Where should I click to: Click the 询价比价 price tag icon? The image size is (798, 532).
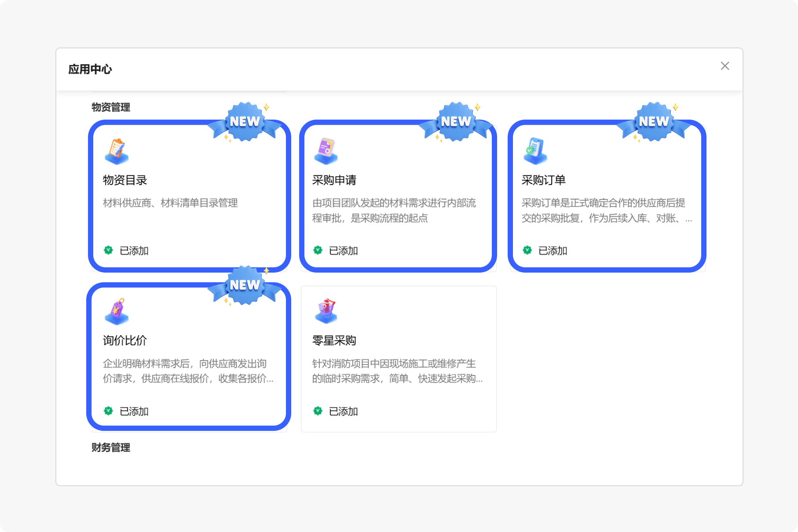click(117, 312)
